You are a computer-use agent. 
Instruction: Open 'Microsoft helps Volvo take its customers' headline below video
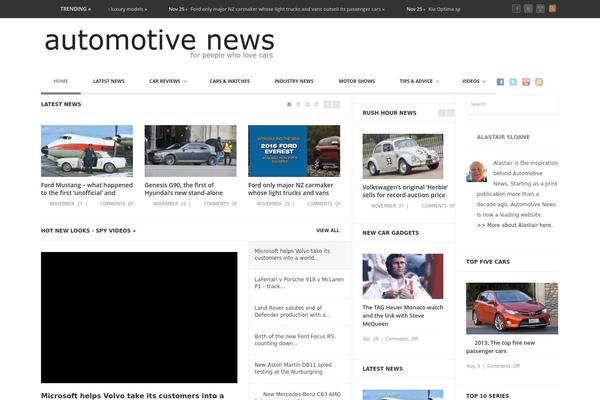(132, 396)
